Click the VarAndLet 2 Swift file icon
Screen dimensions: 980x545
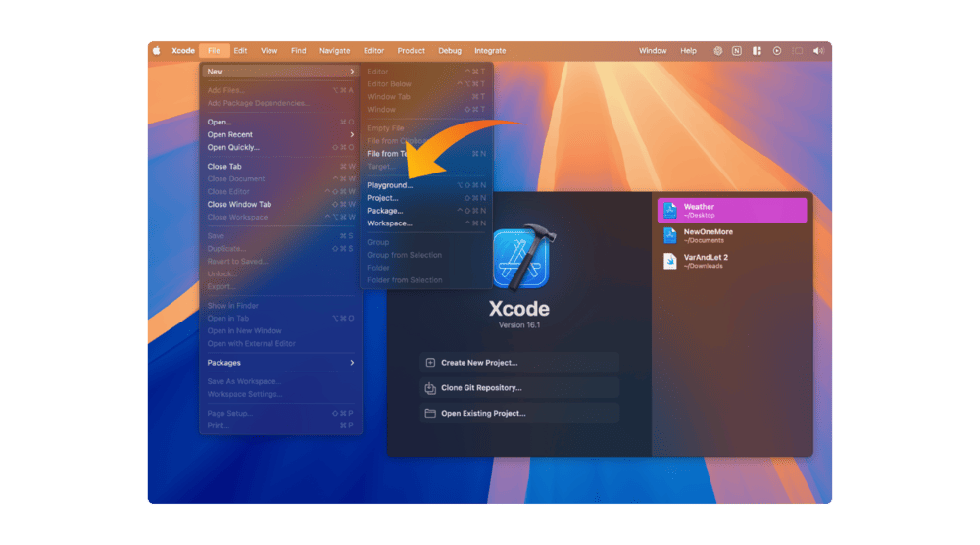tap(670, 261)
